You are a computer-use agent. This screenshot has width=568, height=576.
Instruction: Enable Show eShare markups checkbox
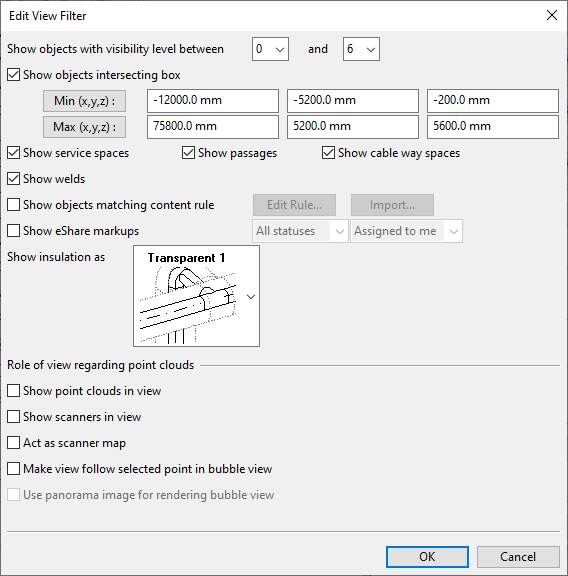tap(14, 231)
